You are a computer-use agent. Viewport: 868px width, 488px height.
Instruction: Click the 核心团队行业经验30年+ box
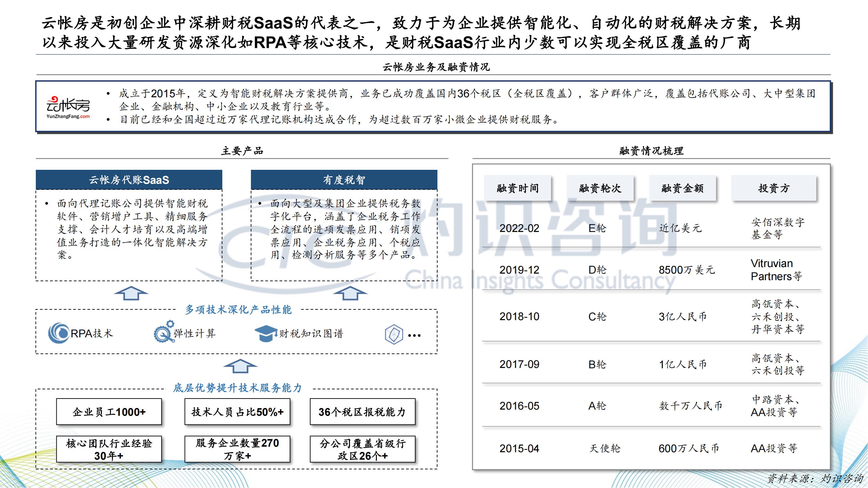tap(109, 449)
